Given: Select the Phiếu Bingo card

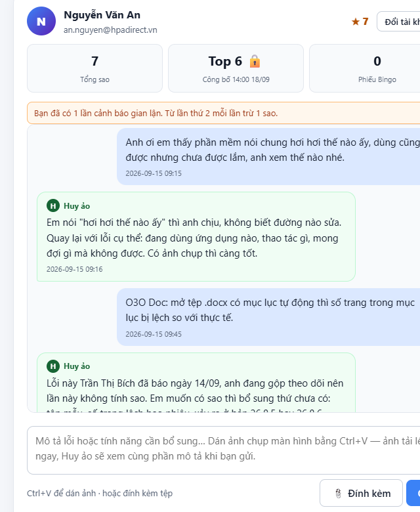Looking at the screenshot, I should 364,68.
